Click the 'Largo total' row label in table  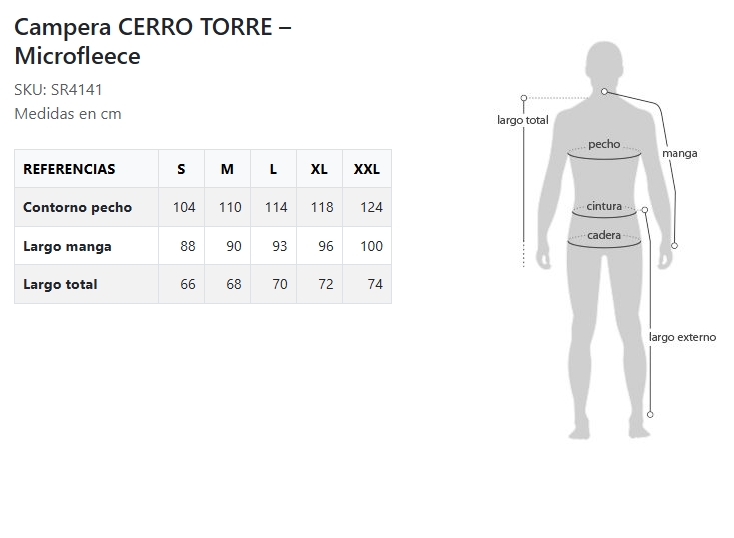click(x=60, y=284)
